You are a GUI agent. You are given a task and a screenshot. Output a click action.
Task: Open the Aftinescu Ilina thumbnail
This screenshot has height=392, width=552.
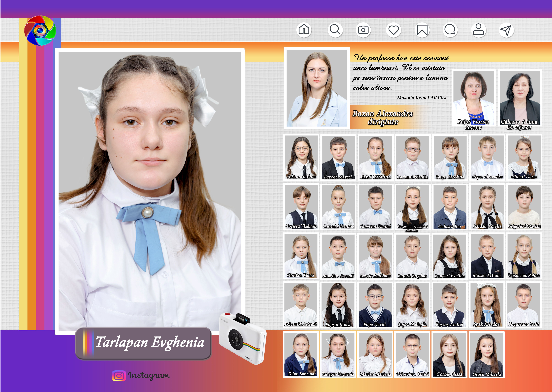(x=301, y=157)
